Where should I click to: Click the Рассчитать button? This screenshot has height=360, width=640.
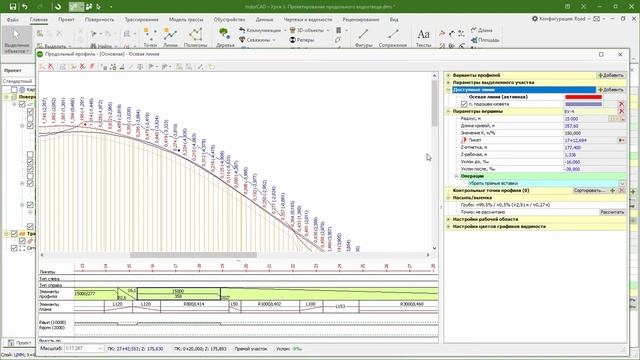pos(612,212)
